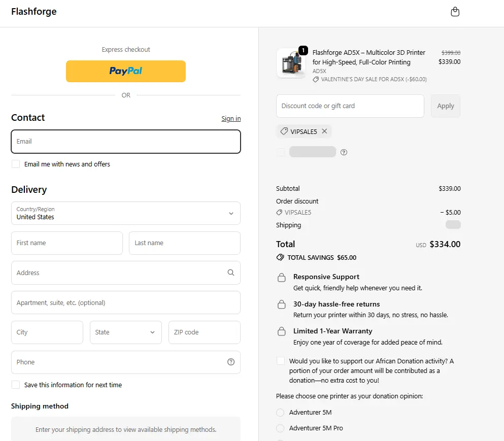The width and height of the screenshot is (504, 441).
Task: Click the search icon in Address field
Action: click(231, 273)
